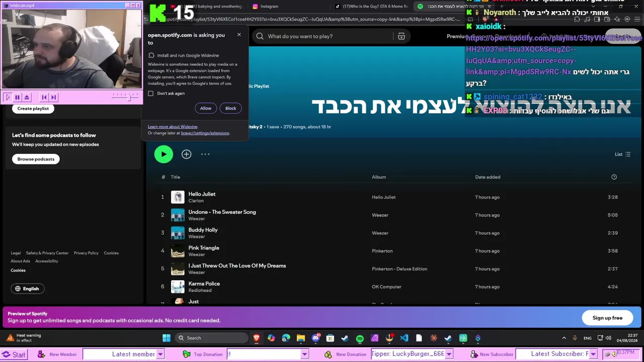
Task: Open the Accessibility footer link
Action: click(47, 261)
